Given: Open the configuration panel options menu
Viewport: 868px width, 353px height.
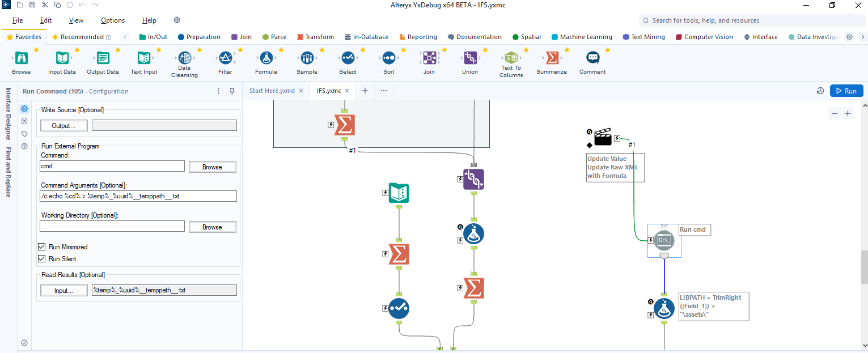Looking at the screenshot, I should pos(219,91).
